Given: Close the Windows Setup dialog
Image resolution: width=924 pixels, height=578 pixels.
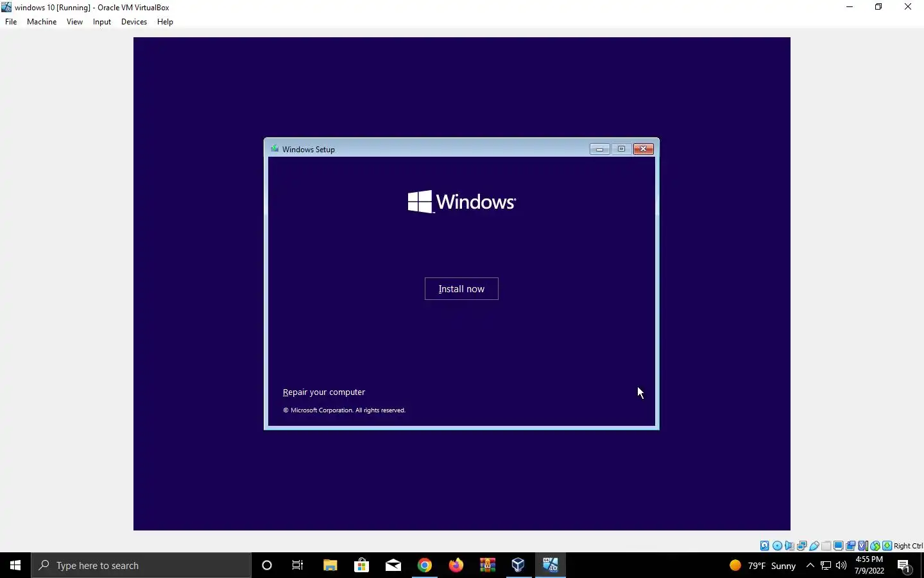Looking at the screenshot, I should tap(644, 149).
